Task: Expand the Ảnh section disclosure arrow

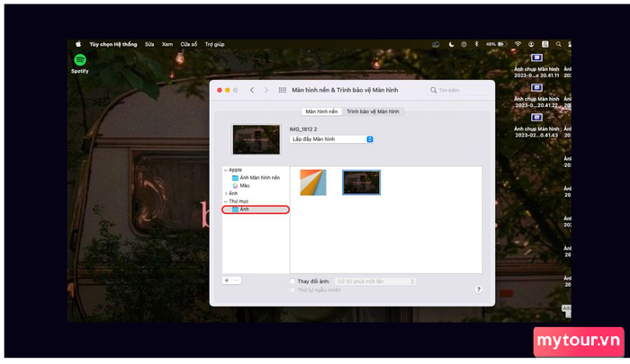Action: [225, 193]
